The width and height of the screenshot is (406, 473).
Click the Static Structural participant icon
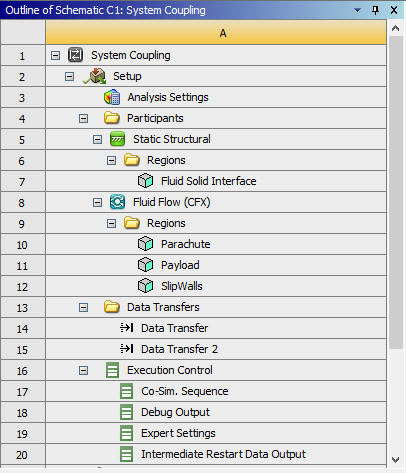point(117,139)
